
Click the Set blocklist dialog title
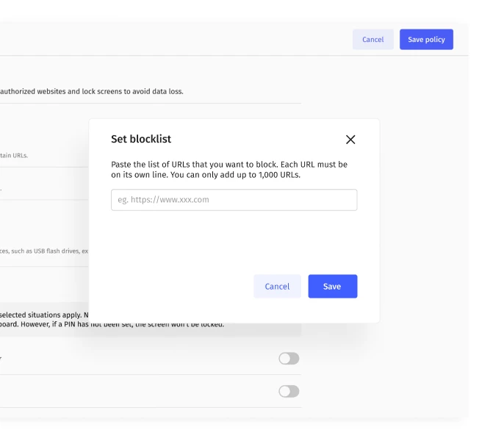pos(141,139)
